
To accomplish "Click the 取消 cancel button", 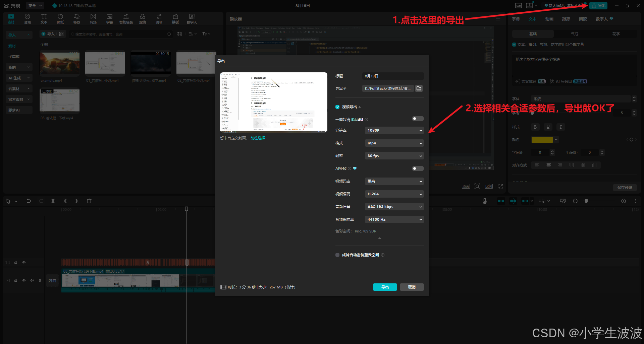I will pos(412,287).
